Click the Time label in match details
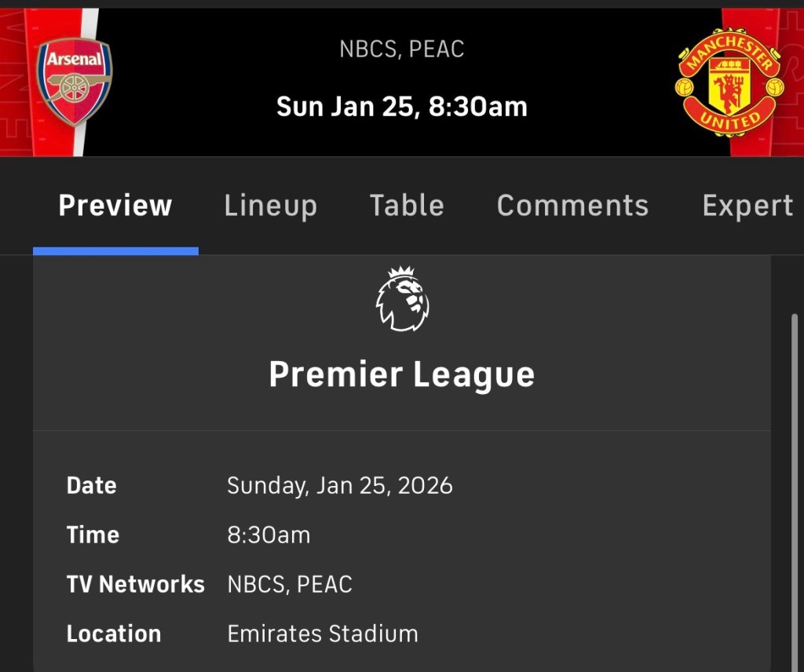The height and width of the screenshot is (672, 804). 93,535
